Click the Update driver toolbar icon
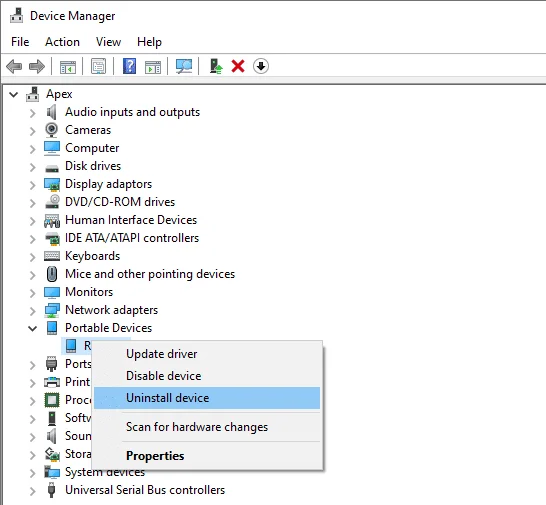Screen dimensions: 546x505 [x=216, y=66]
